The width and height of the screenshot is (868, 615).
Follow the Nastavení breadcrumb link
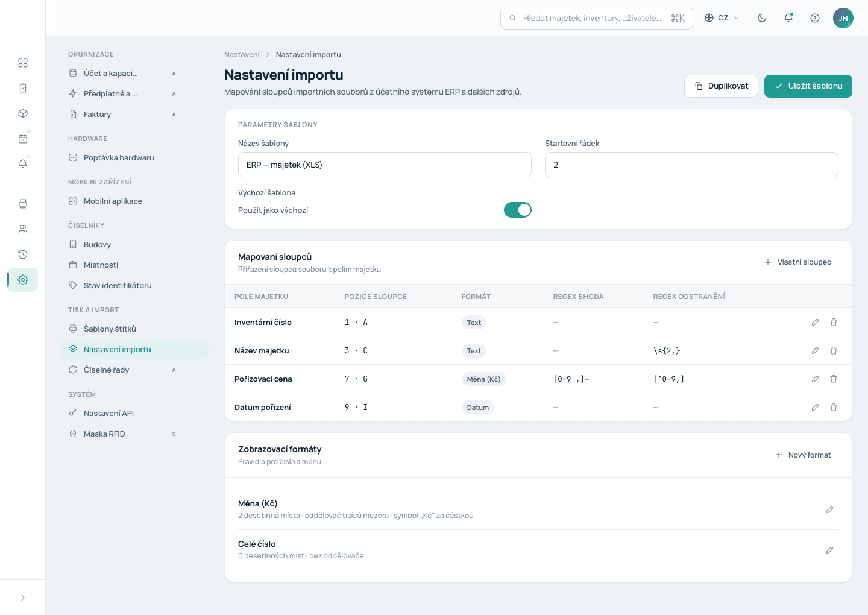(242, 55)
